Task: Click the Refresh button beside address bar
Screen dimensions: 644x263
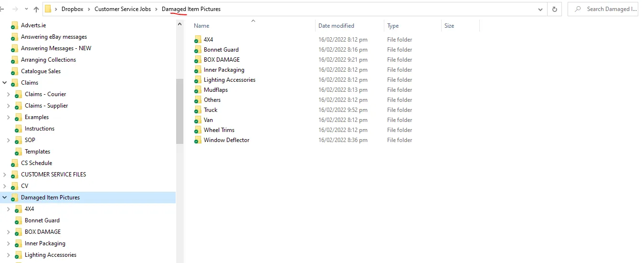Action: (554, 9)
